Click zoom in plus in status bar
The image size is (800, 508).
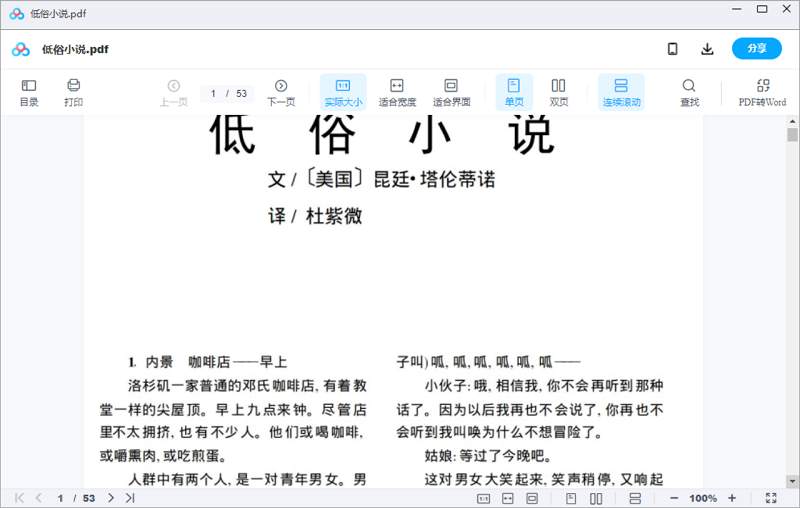click(732, 498)
